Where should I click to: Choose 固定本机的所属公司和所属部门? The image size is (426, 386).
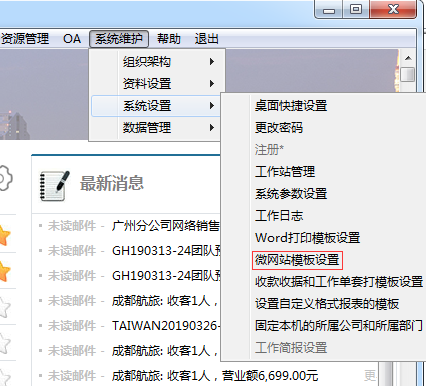pyautogui.click(x=339, y=326)
